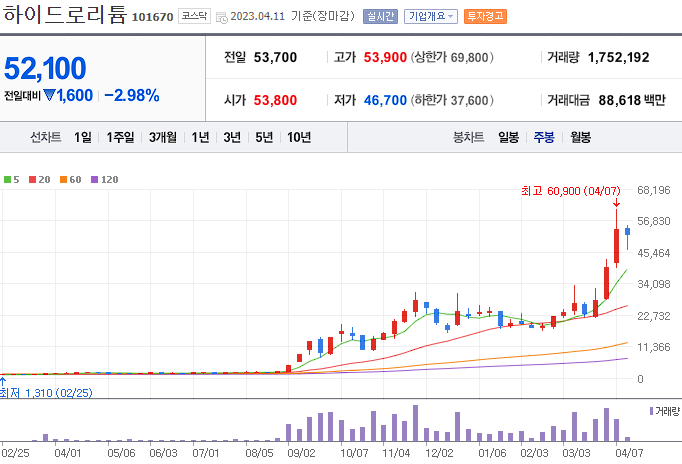The height and width of the screenshot is (464, 682).
Task: Click the 22,732 price axis label
Action: [654, 316]
